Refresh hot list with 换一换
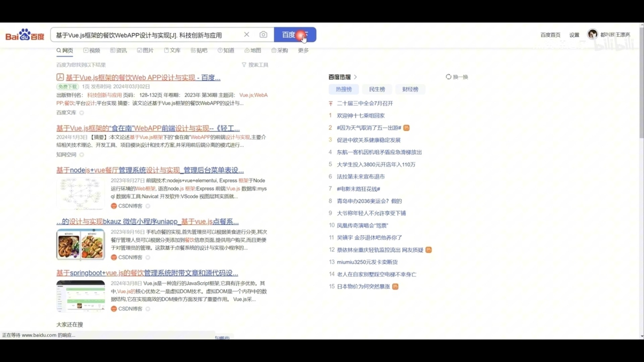 click(457, 77)
